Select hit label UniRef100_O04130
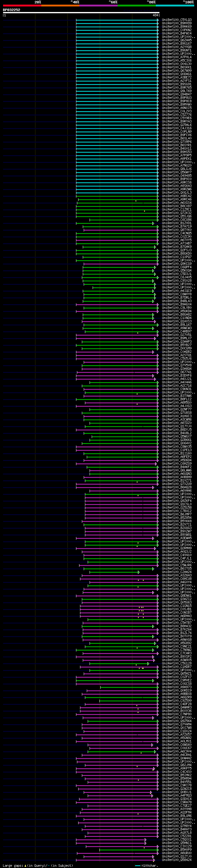 coord(177,64)
